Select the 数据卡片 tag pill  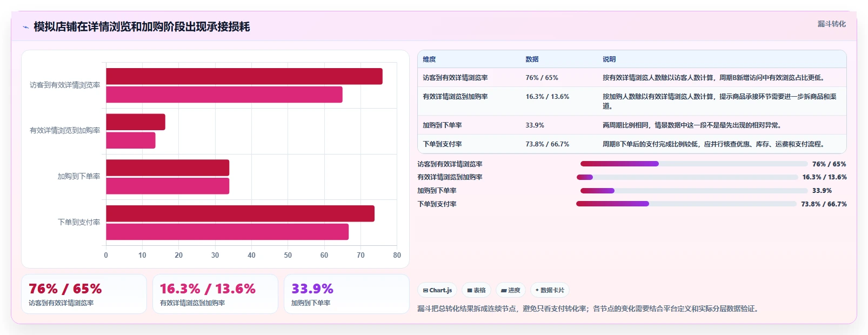pyautogui.click(x=550, y=290)
